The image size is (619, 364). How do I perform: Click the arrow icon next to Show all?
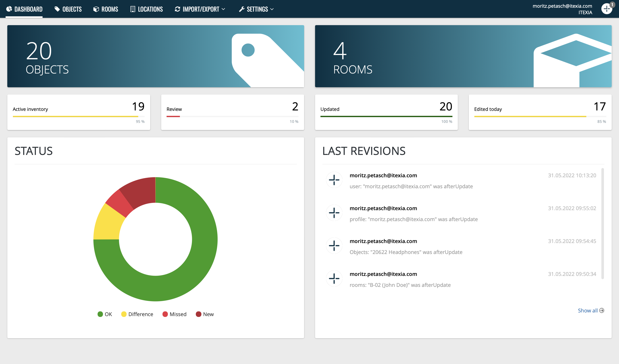pyautogui.click(x=602, y=310)
